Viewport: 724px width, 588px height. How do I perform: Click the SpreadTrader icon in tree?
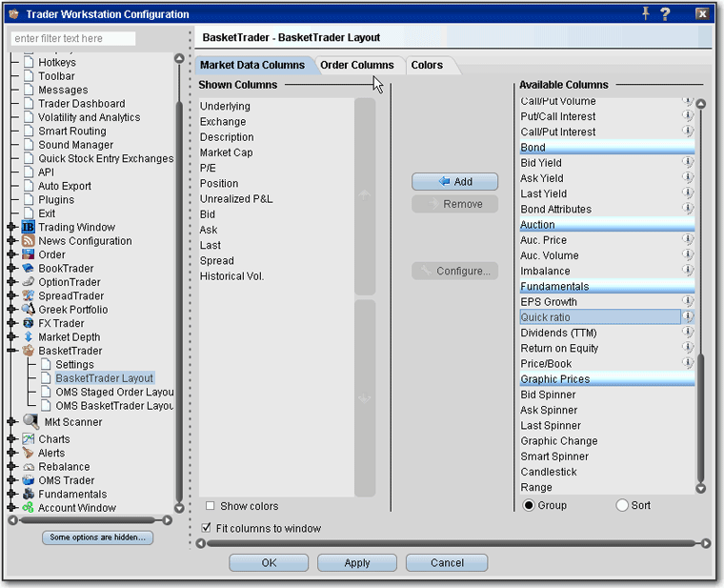(29, 295)
